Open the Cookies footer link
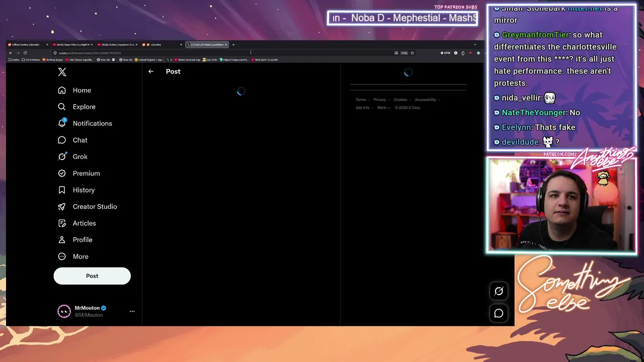The image size is (644, 362). tap(400, 100)
